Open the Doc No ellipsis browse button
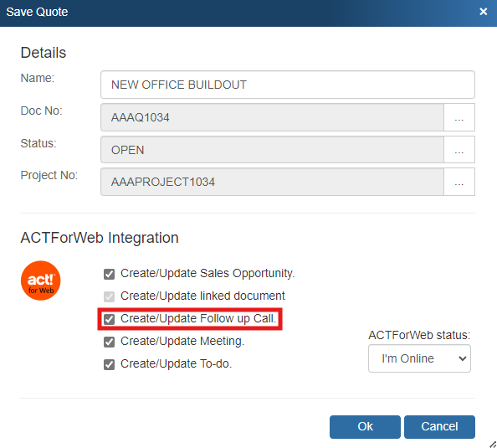The height and width of the screenshot is (448, 497). [x=459, y=117]
